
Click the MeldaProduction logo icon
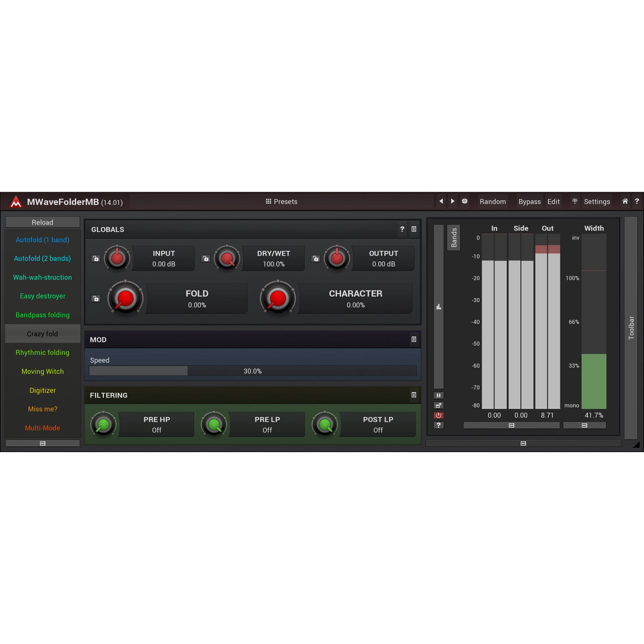16,202
